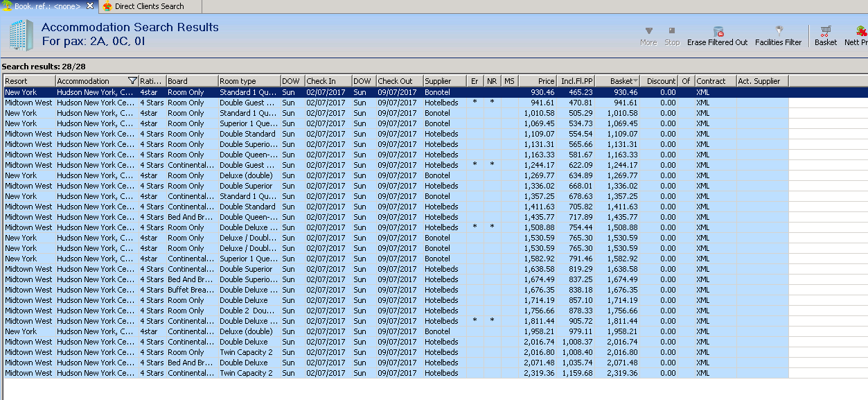This screenshot has width=868, height=400.
Task: Click the MS column header
Action: tap(509, 81)
